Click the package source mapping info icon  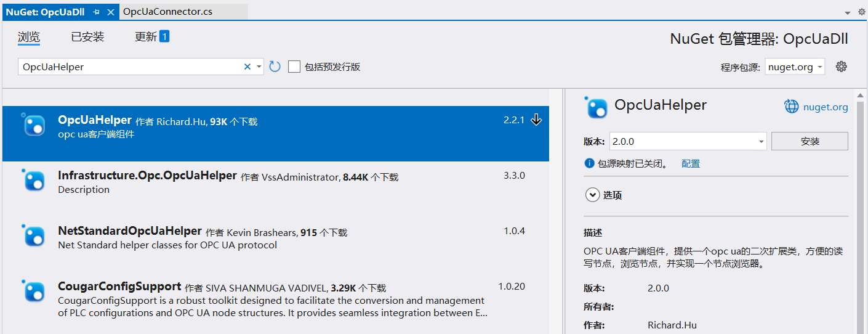(x=590, y=164)
